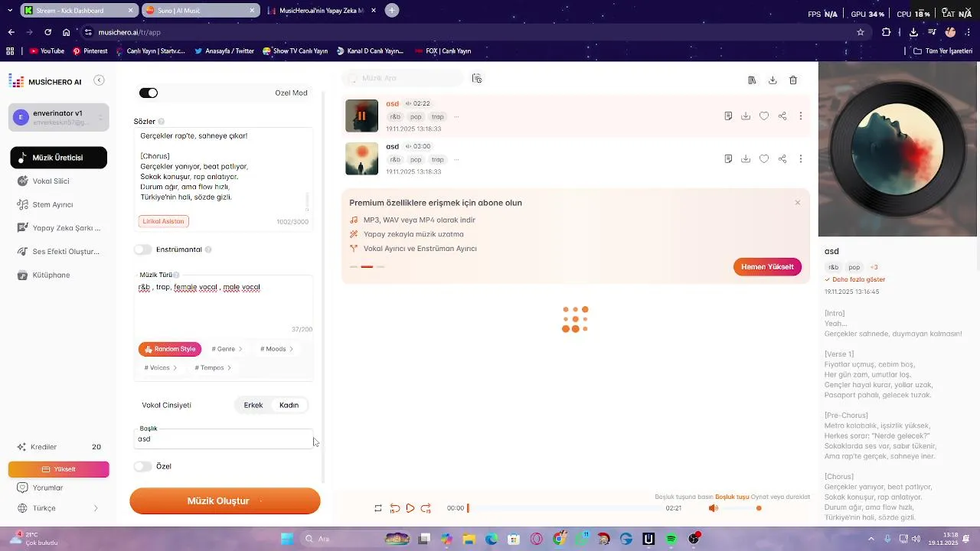Open more options for 03:00 song
The width and height of the screenshot is (980, 551).
801,159
